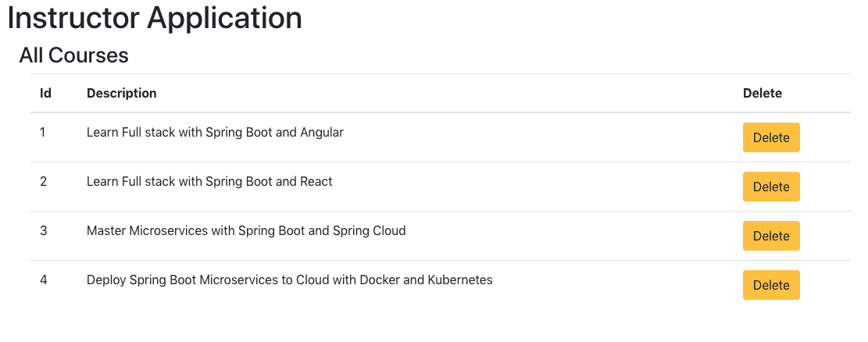This screenshot has height=342, width=868.
Task: Select the Id cell showing 2
Action: [43, 181]
